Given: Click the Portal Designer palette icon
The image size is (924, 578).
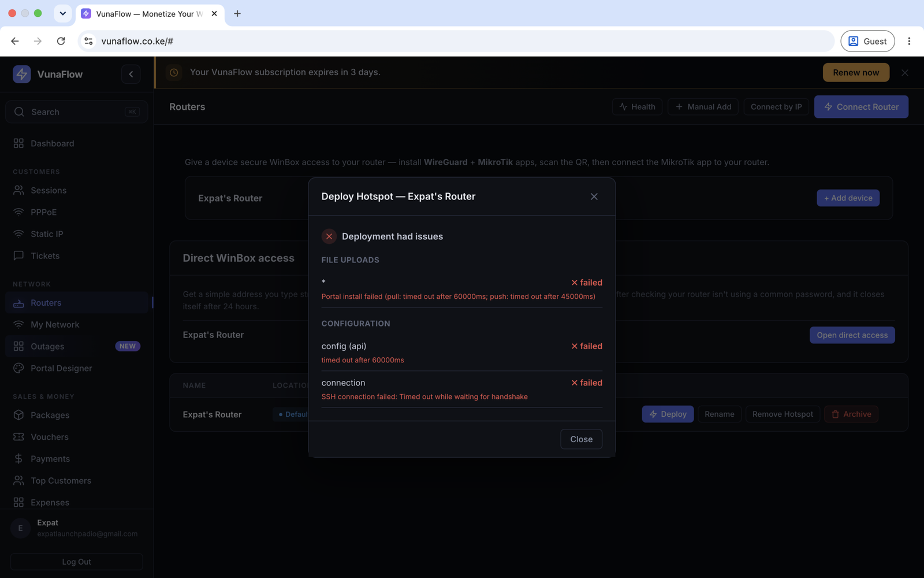Looking at the screenshot, I should tap(18, 368).
